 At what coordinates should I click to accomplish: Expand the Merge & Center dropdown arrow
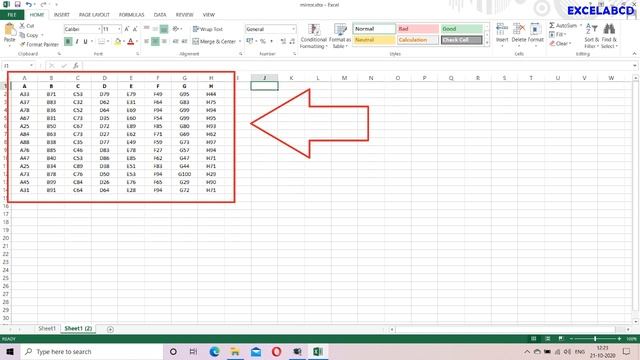click(240, 41)
